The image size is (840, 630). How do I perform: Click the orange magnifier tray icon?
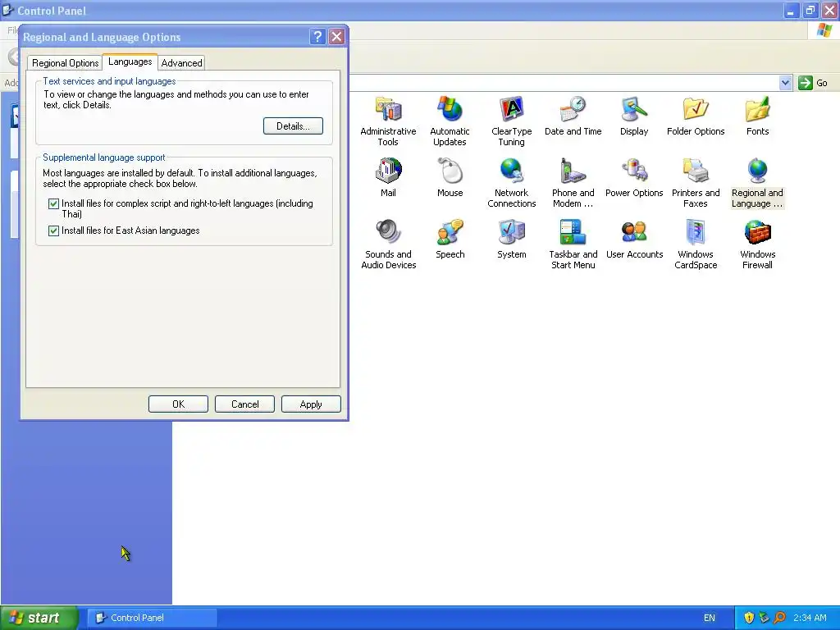point(779,618)
